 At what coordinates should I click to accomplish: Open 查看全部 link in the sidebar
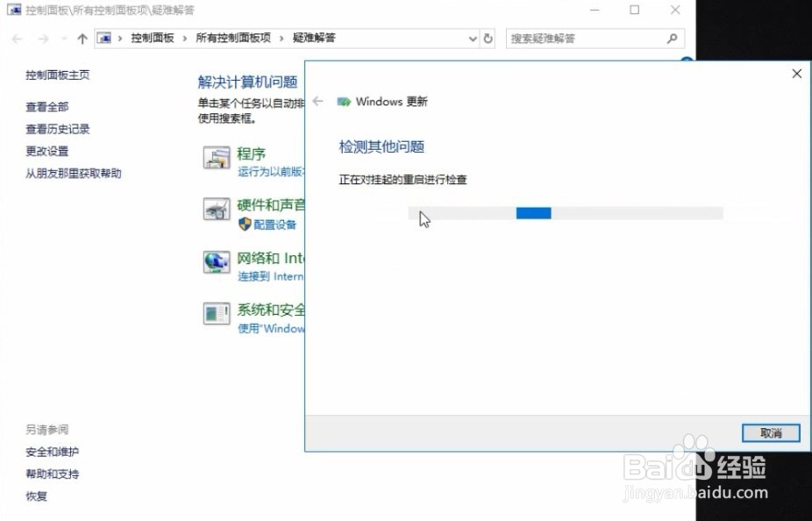click(47, 107)
